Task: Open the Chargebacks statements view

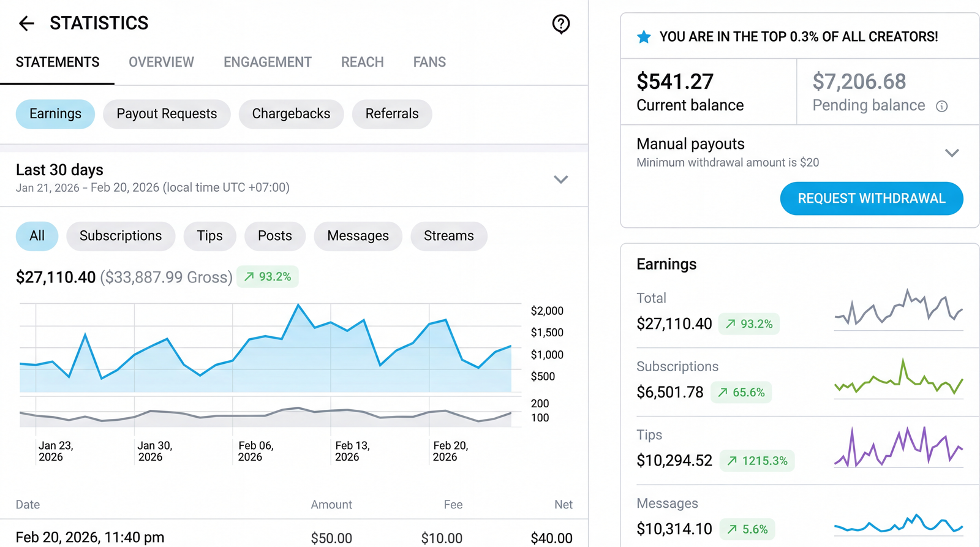Action: click(x=291, y=114)
